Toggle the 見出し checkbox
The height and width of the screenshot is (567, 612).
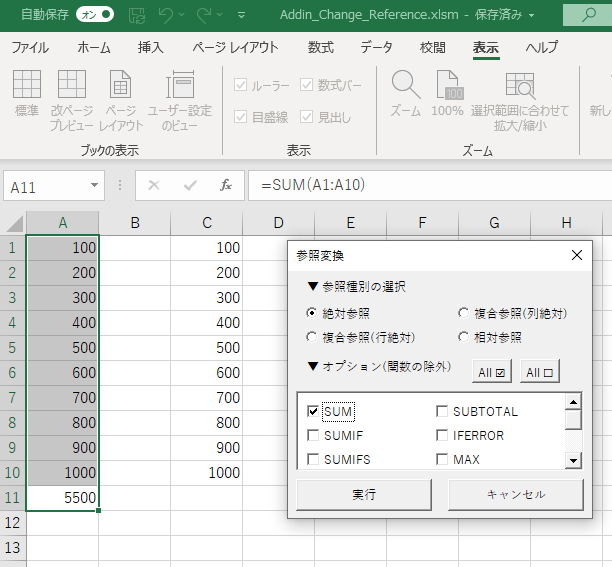tap(306, 116)
